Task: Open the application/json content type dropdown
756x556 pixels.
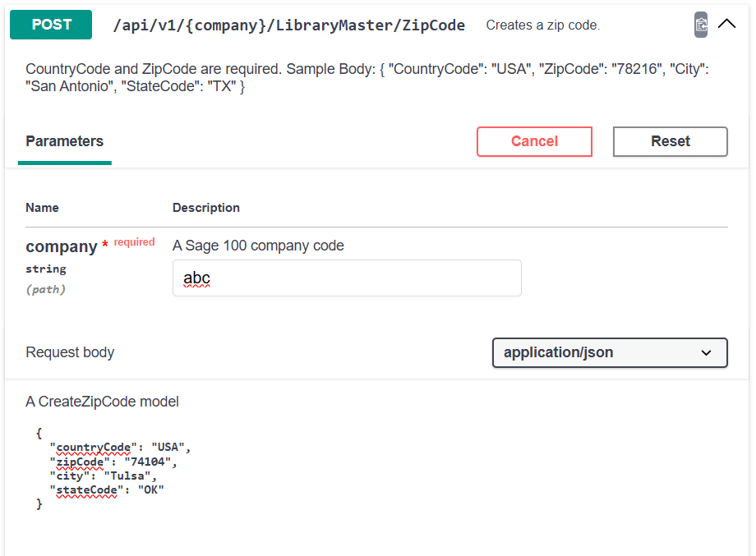Action: 610,352
